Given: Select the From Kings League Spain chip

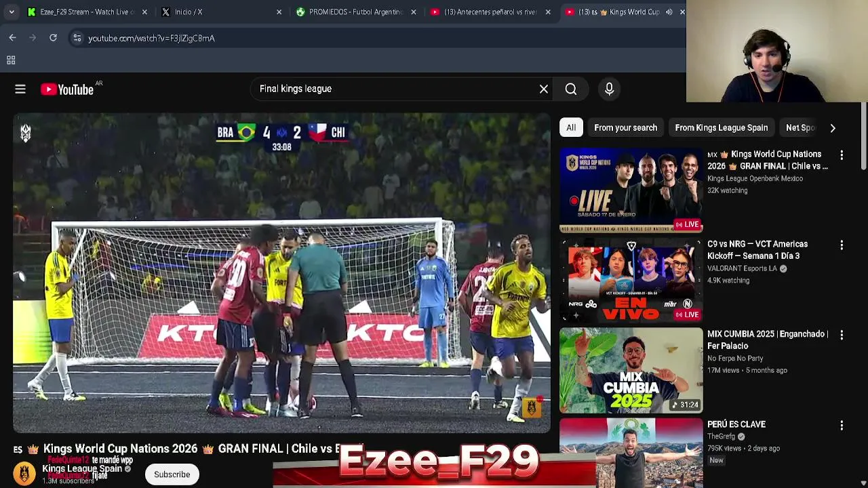Looking at the screenshot, I should tap(721, 127).
